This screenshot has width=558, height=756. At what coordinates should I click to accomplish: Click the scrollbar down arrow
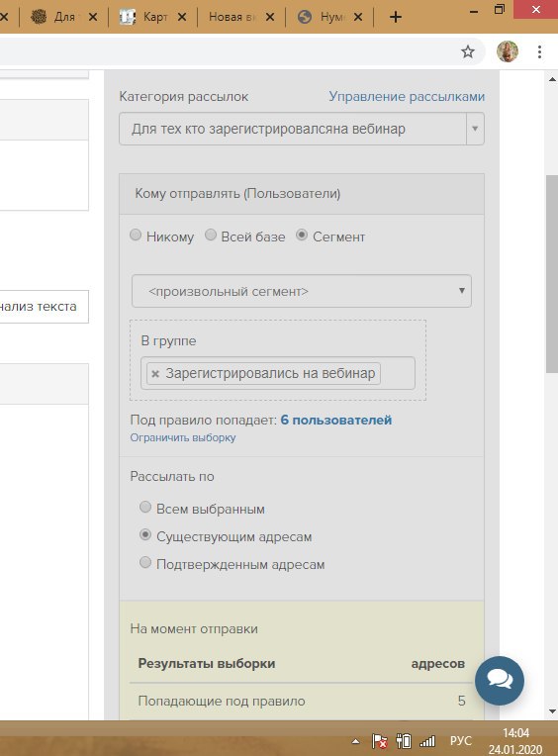552,711
